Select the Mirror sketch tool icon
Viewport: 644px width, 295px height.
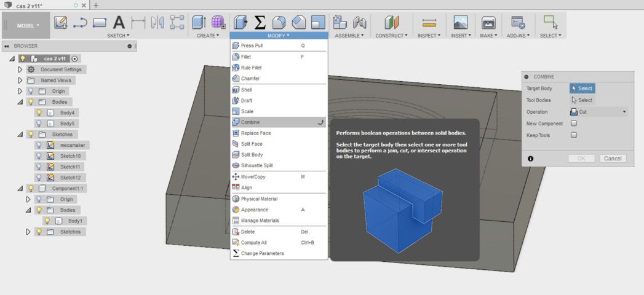point(157,22)
